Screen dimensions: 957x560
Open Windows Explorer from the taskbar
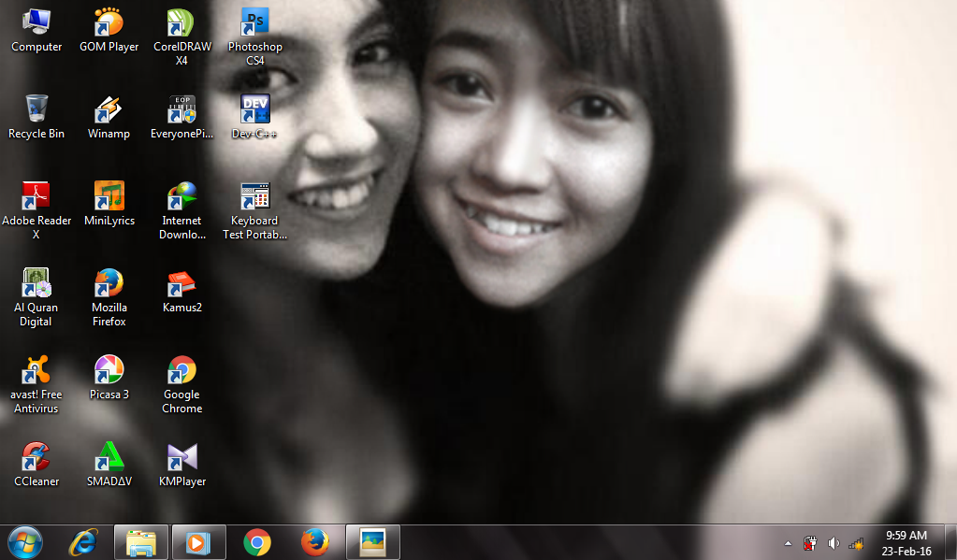tap(141, 542)
